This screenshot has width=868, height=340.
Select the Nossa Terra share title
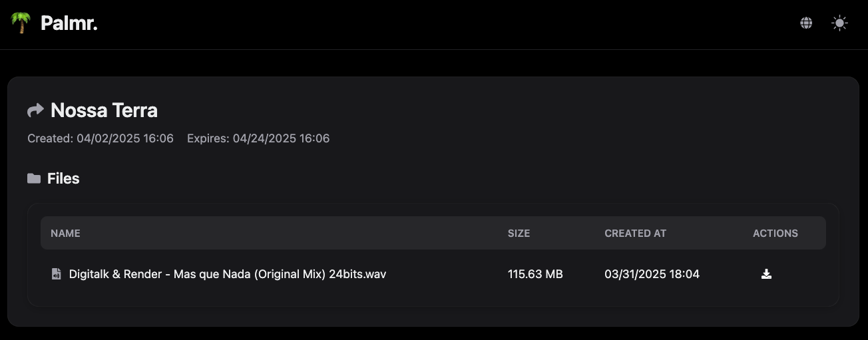[x=105, y=110]
